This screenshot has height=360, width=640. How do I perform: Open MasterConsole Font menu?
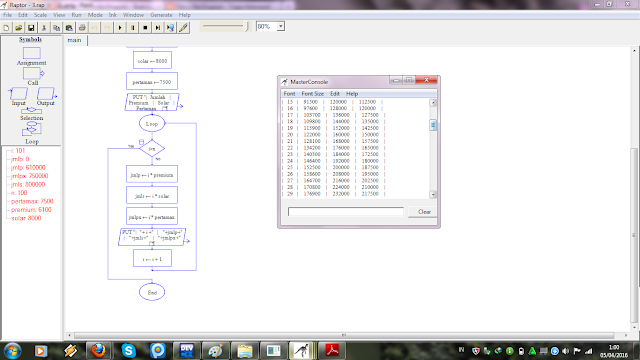(289, 93)
